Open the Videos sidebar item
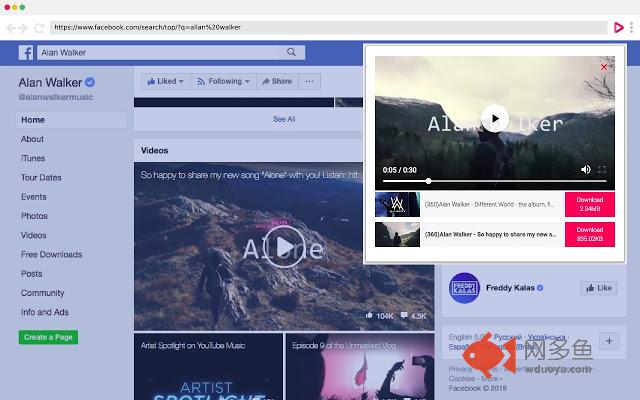The image size is (640, 400). (33, 235)
